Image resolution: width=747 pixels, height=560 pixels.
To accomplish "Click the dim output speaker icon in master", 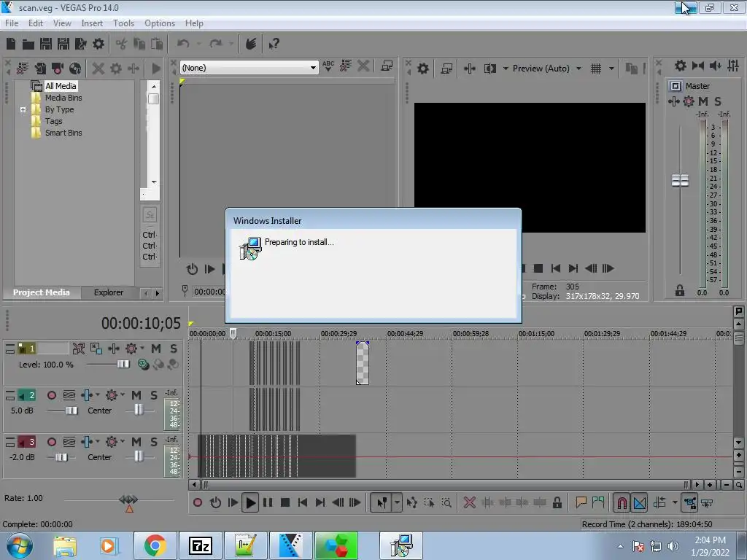I will point(715,66).
